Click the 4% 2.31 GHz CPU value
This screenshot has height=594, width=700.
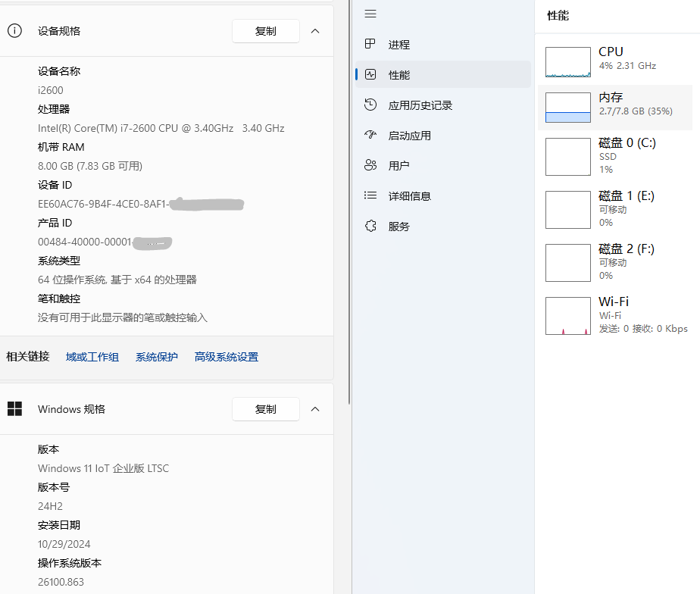tap(627, 66)
